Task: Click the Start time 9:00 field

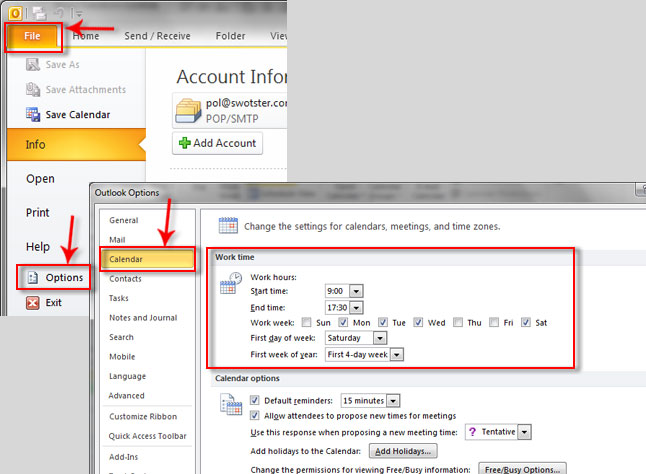Action: pos(337,291)
